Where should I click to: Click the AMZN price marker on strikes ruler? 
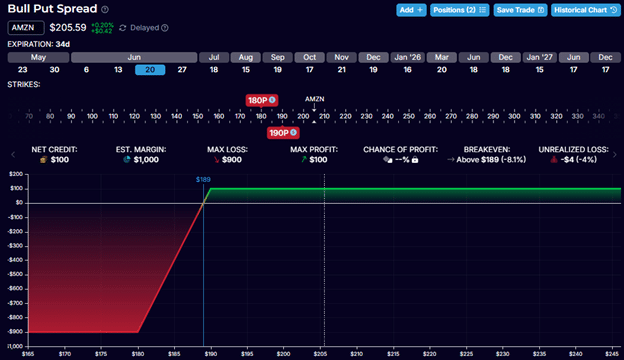coord(314,99)
